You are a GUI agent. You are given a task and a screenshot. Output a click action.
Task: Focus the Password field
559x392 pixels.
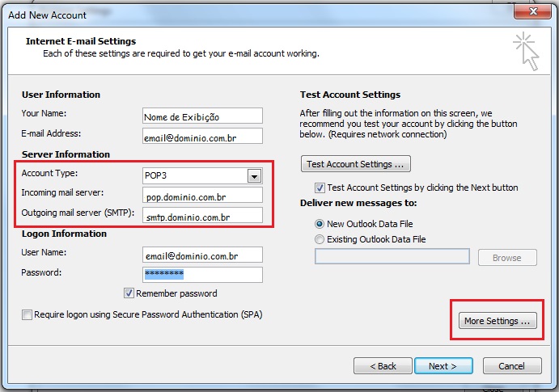point(202,275)
